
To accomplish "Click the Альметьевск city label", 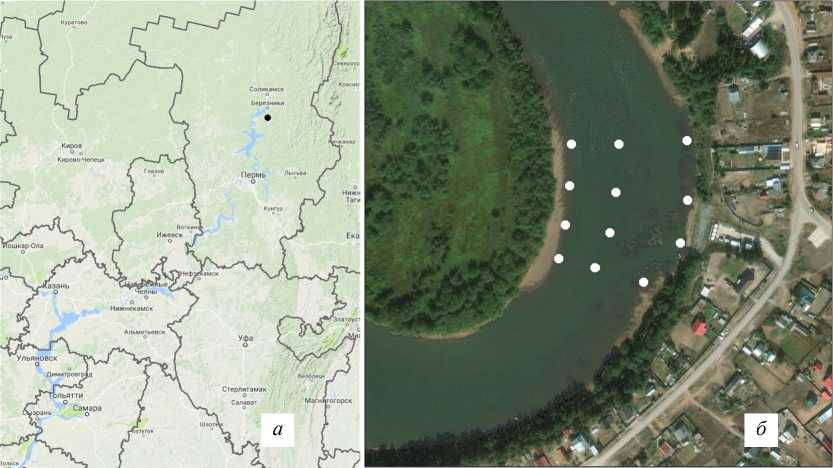I will (144, 331).
